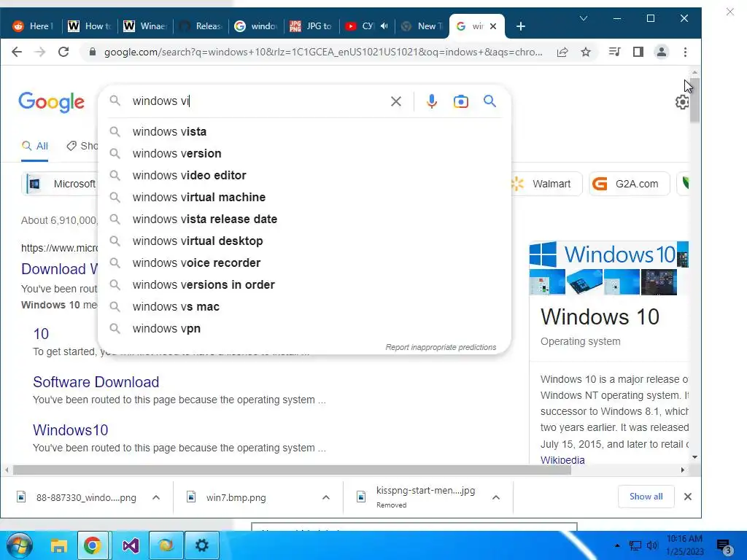Open a new Chrome tab
Image resolution: width=747 pixels, height=560 pixels.
pyautogui.click(x=521, y=26)
